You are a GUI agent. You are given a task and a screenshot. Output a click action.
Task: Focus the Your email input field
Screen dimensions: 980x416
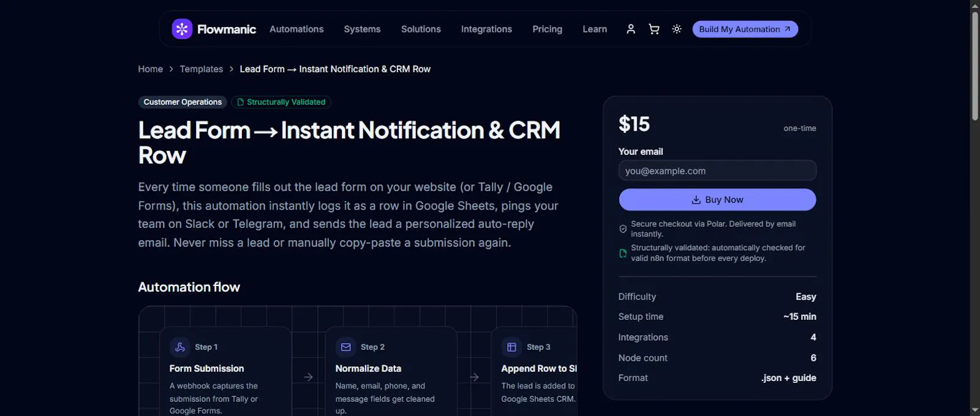pos(717,171)
